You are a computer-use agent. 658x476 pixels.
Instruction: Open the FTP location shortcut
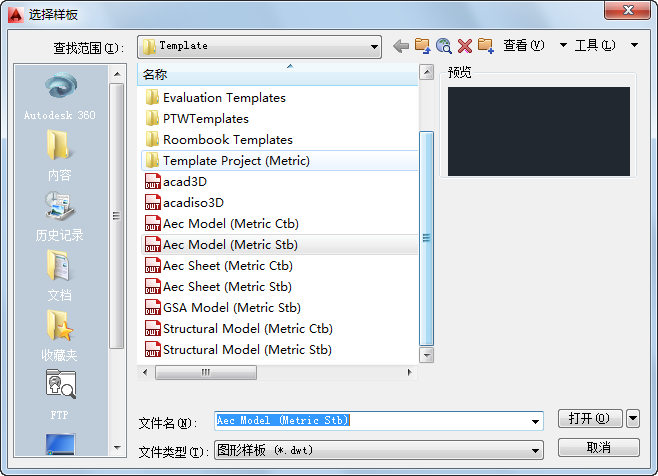[x=60, y=395]
